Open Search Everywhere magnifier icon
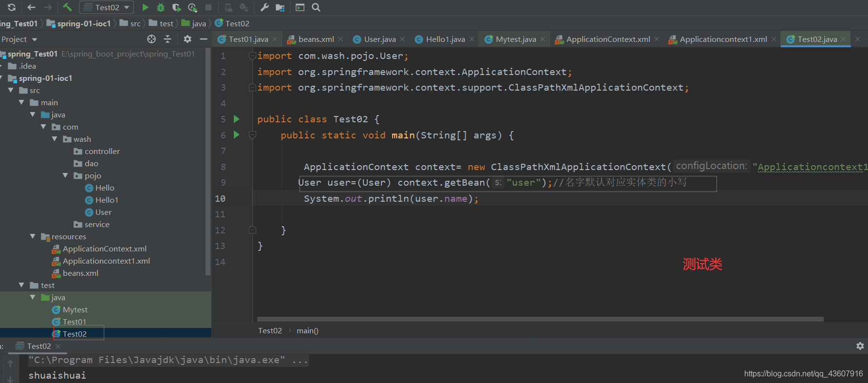 (316, 7)
